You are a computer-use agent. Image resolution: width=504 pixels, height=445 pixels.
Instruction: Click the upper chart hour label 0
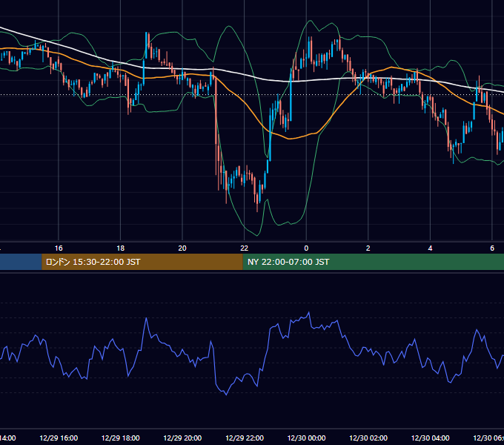click(306, 248)
